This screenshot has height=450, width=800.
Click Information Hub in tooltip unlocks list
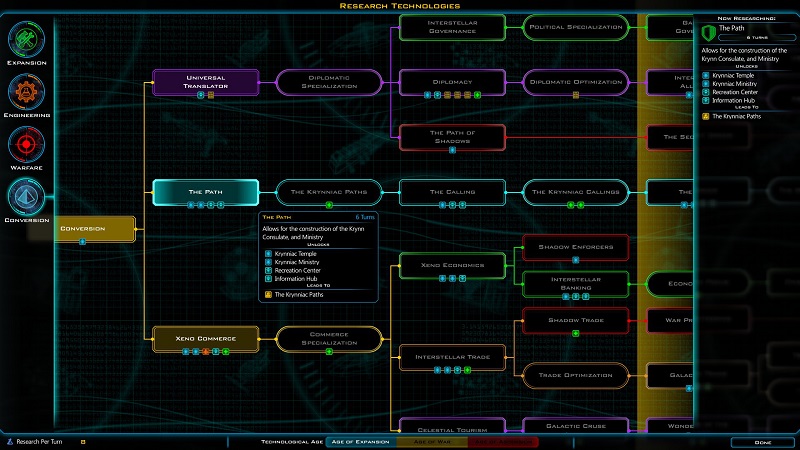296,279
